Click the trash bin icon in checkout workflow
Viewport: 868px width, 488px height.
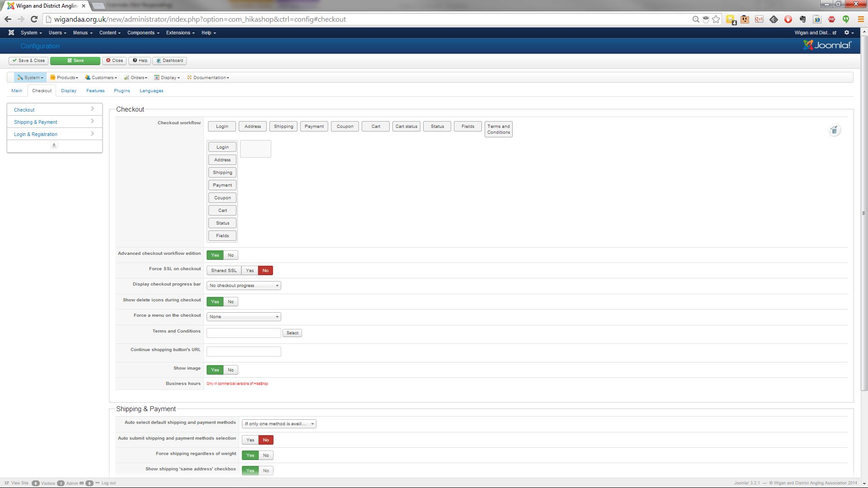point(834,131)
